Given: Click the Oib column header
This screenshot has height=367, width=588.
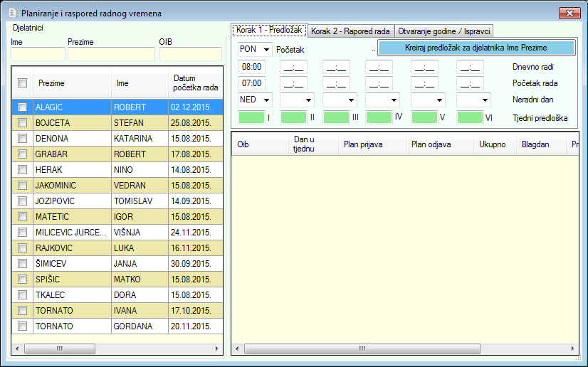Looking at the screenshot, I should point(261,144).
